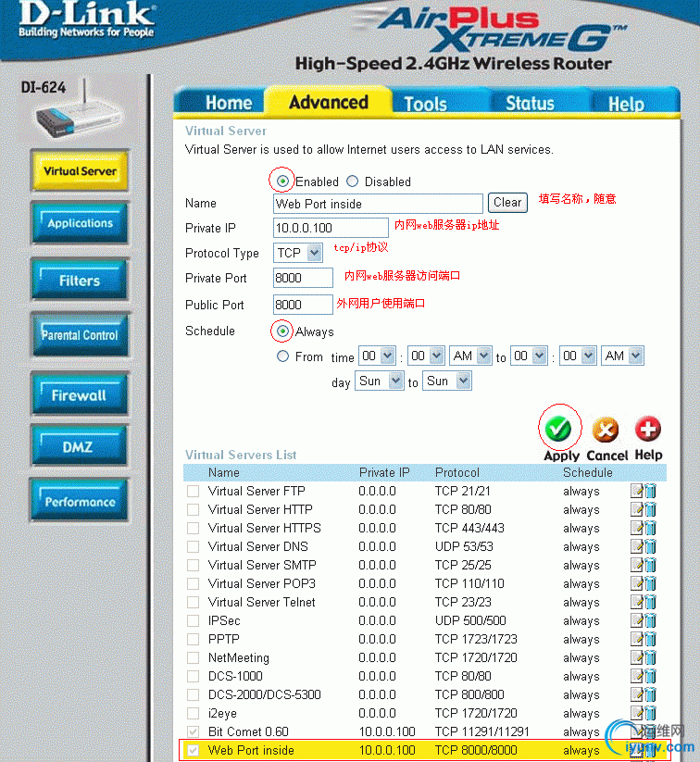Screen dimensions: 700x762
Task: Open the Firewall section
Action: pos(80,394)
